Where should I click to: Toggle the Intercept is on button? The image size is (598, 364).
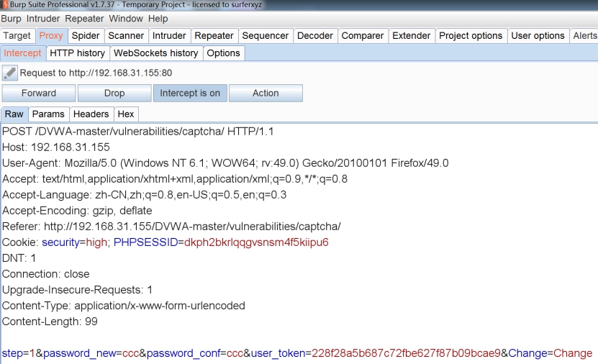[190, 93]
